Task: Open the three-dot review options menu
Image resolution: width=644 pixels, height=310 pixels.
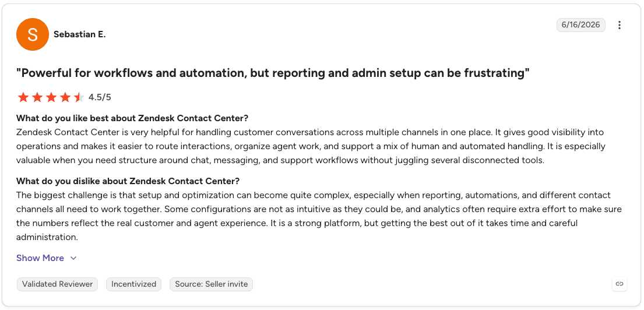Action: coord(620,25)
